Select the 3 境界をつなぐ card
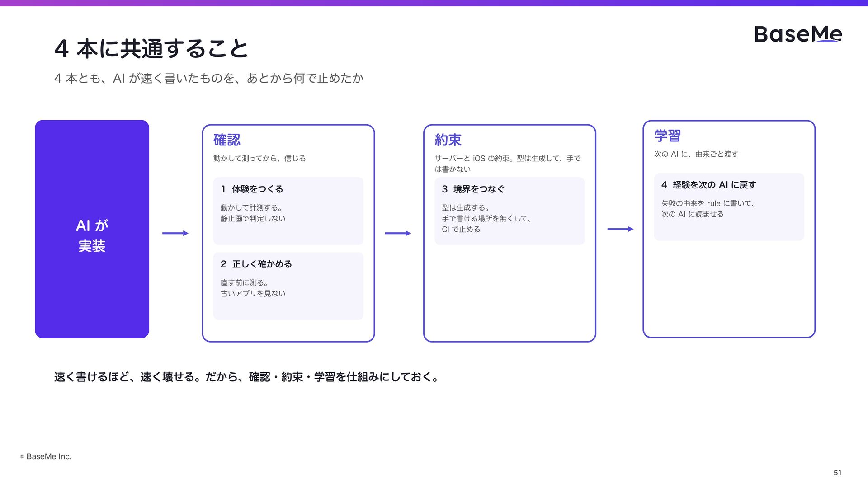 [x=509, y=211]
